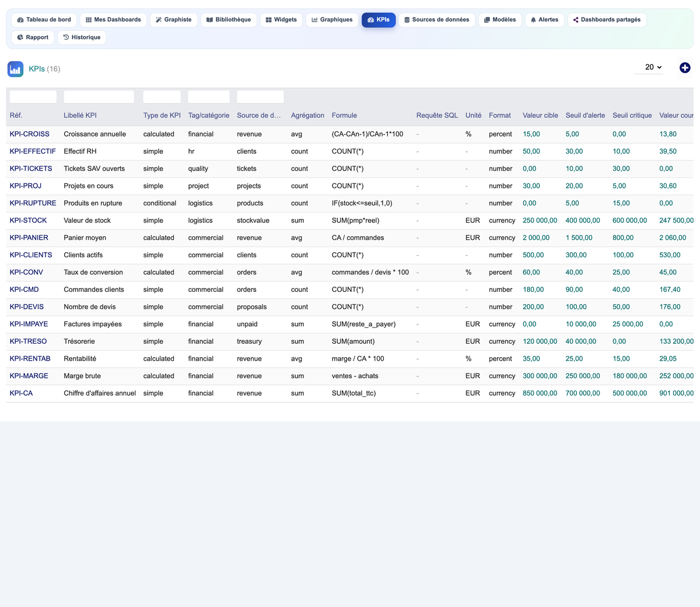Open the KPI-PANIER link

[x=29, y=238]
